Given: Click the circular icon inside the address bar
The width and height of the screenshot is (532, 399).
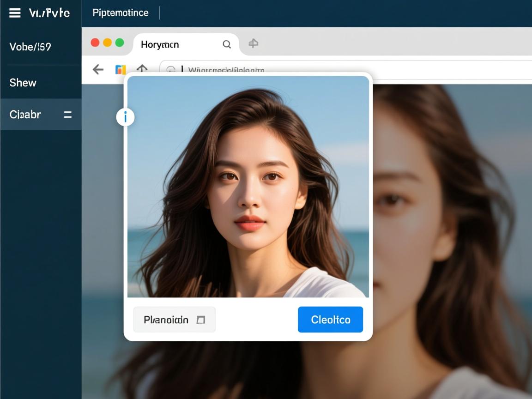Looking at the screenshot, I should tap(171, 70).
